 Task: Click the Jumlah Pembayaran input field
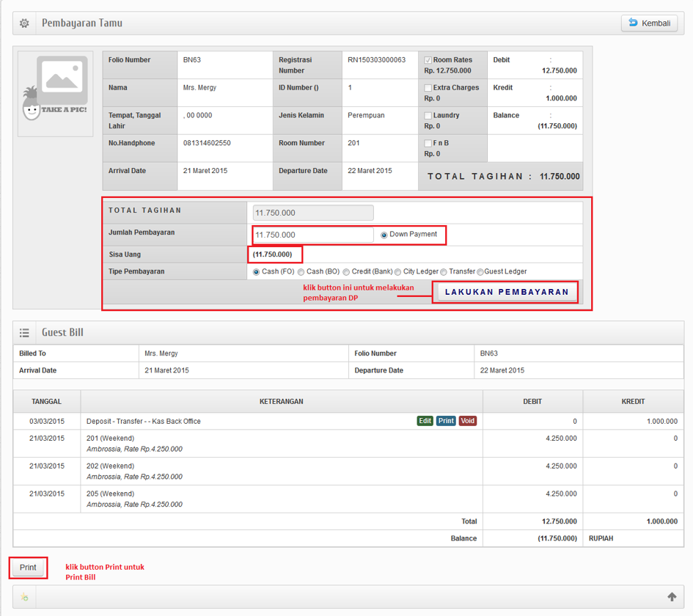[312, 235]
